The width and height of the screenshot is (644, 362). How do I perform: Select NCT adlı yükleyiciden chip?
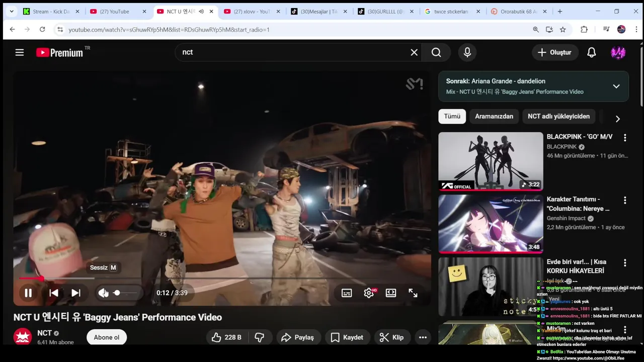(558, 116)
